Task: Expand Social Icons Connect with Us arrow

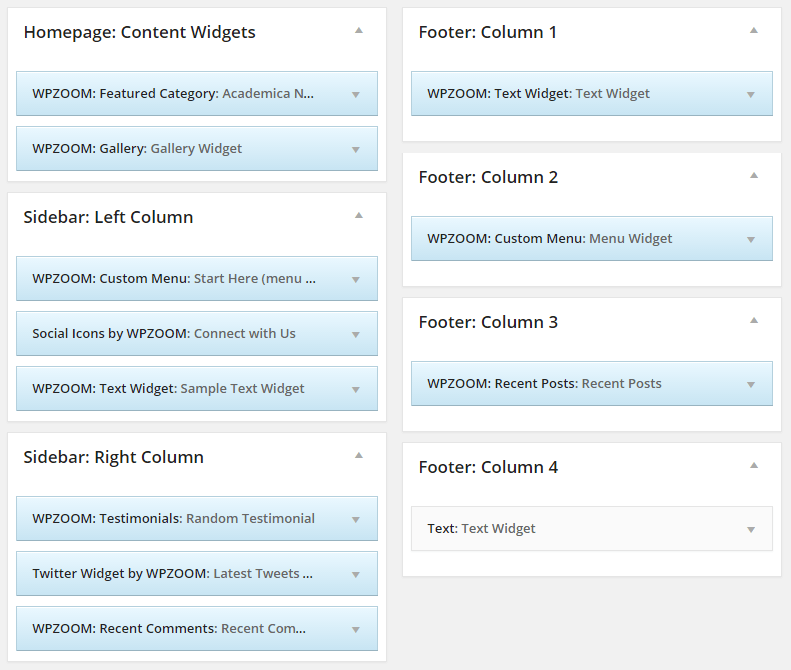Action: 356,335
